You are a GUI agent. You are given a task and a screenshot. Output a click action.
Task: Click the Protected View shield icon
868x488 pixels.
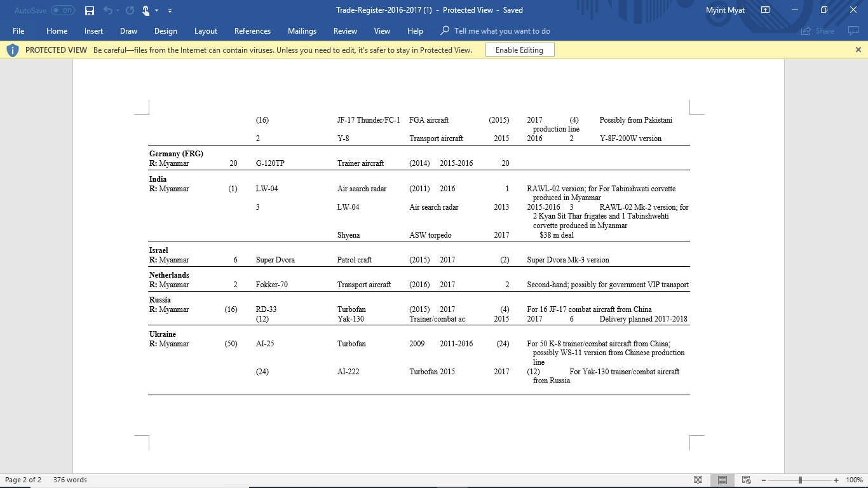[13, 50]
